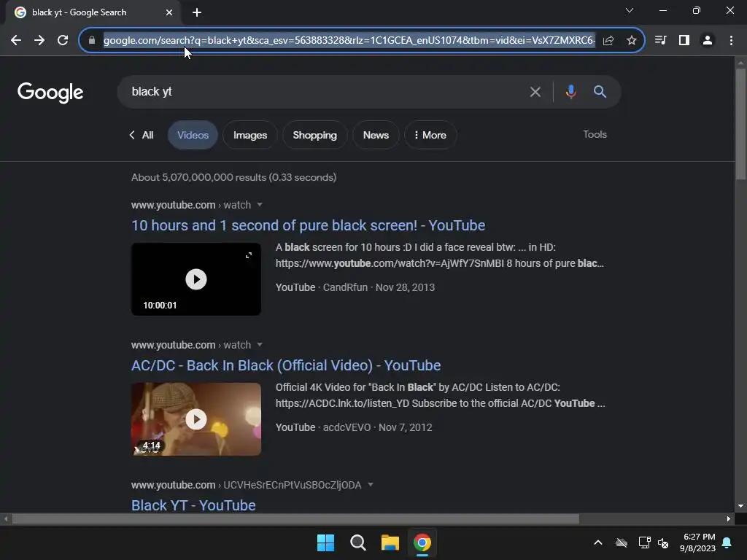Play the 10:00:01 black screen thumbnail
The width and height of the screenshot is (747, 560).
[x=196, y=279]
